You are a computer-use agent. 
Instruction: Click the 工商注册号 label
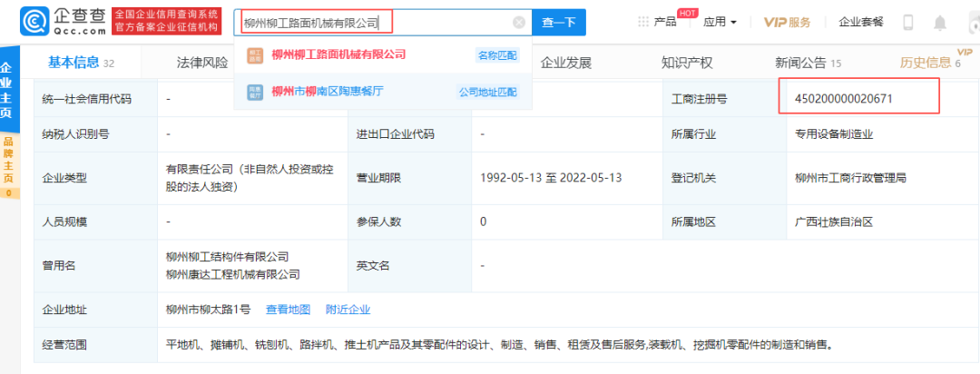[700, 98]
